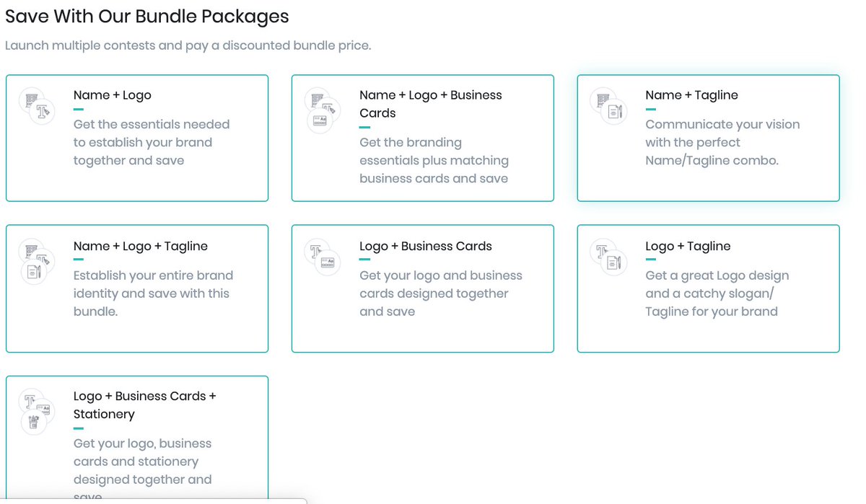Choose the "Name + Tagline" package title
This screenshot has height=504, width=866.
691,95
